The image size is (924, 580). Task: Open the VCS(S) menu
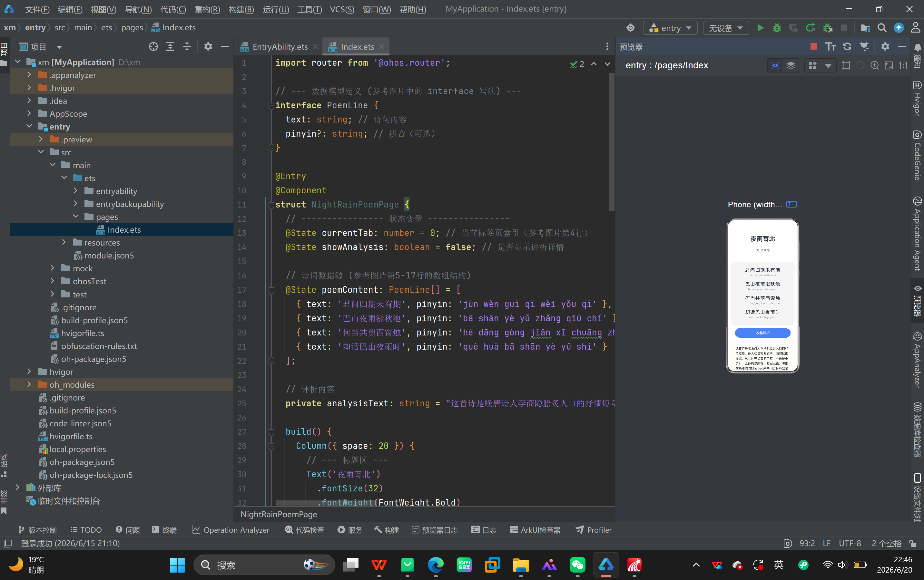(x=342, y=9)
